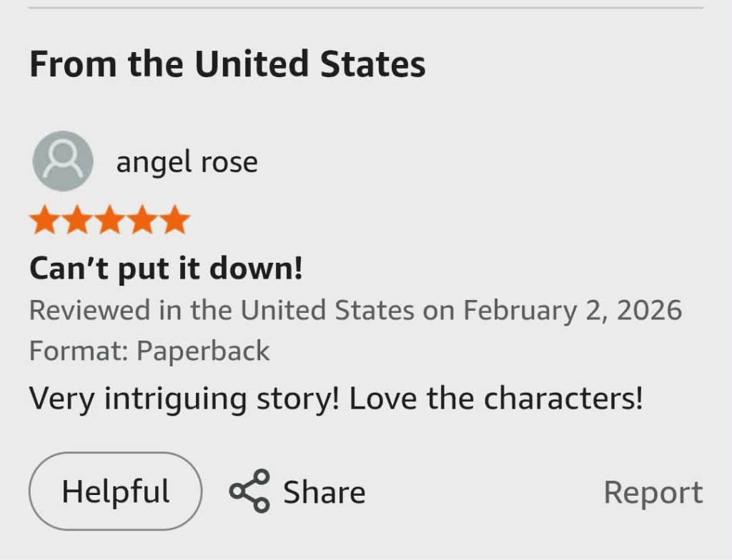
Task: Click the first orange rating star
Action: click(45, 221)
